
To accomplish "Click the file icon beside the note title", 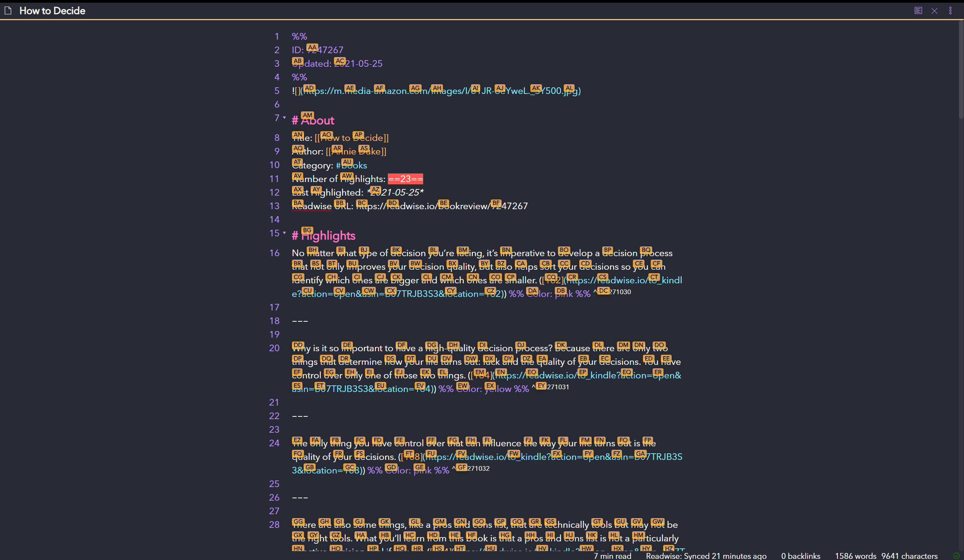I will pos(8,10).
